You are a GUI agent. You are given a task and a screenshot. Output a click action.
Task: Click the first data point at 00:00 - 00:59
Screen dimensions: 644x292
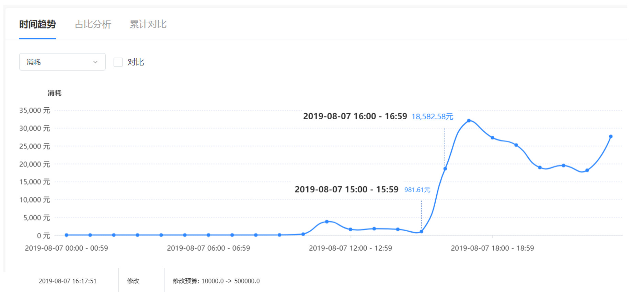tap(67, 235)
